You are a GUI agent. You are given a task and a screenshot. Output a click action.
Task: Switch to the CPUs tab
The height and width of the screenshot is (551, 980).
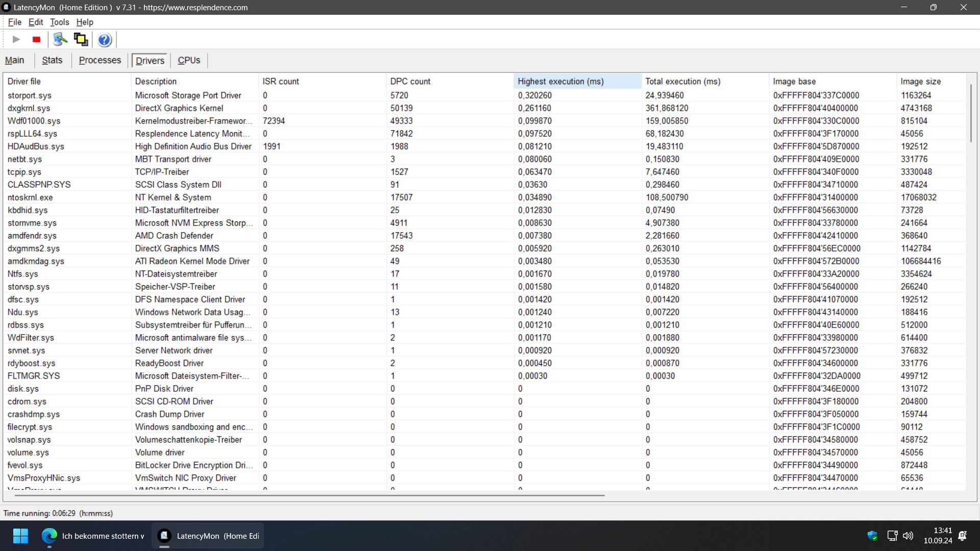click(x=189, y=60)
